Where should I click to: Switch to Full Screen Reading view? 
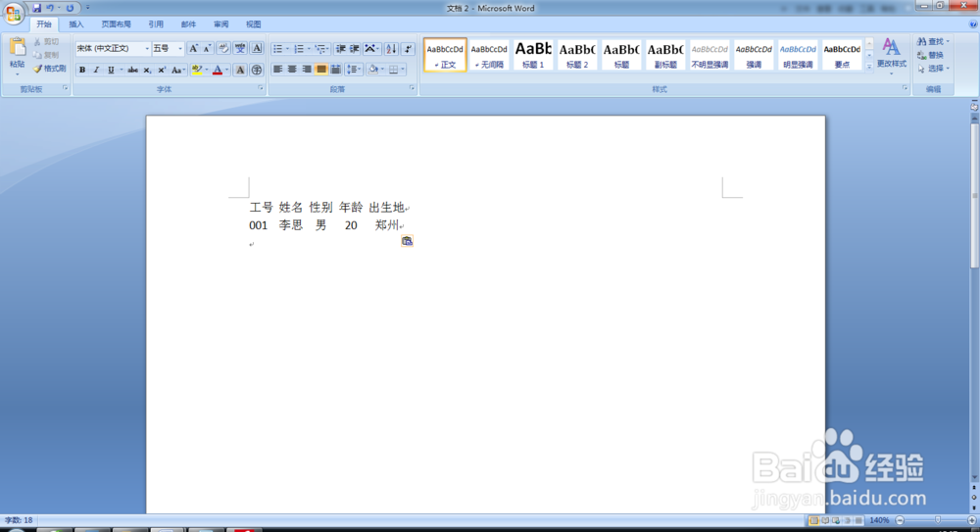(x=825, y=520)
